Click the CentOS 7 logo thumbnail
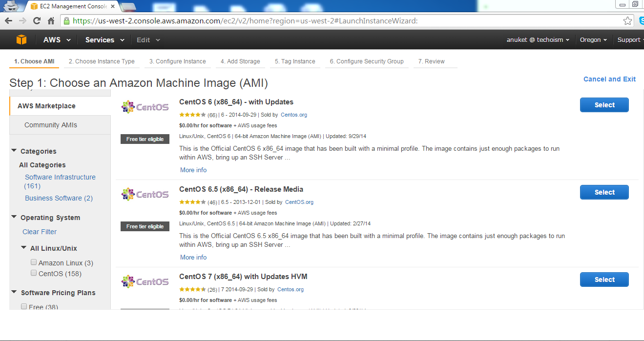 pyautogui.click(x=145, y=281)
